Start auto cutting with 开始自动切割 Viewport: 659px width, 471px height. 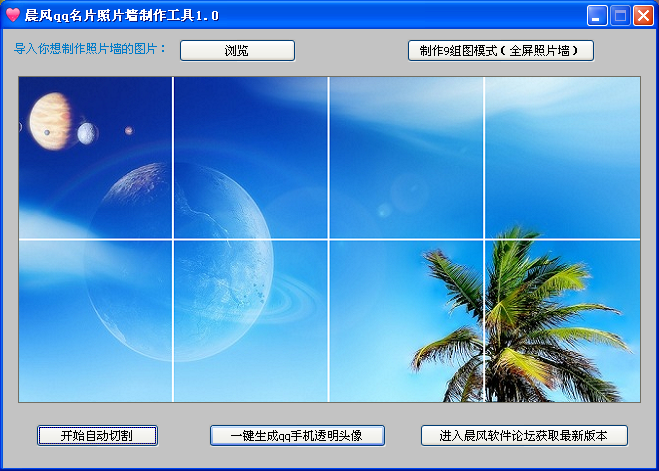point(98,435)
